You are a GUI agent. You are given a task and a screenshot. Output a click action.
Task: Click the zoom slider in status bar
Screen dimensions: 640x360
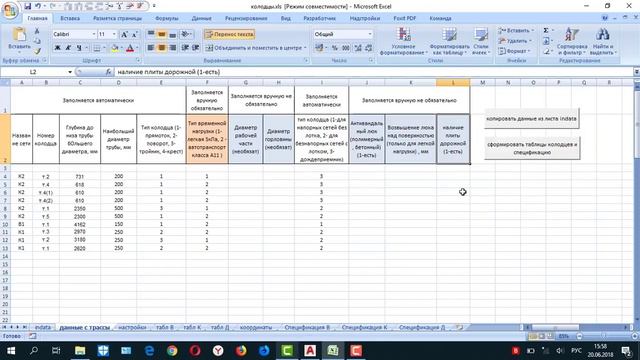pos(603,336)
